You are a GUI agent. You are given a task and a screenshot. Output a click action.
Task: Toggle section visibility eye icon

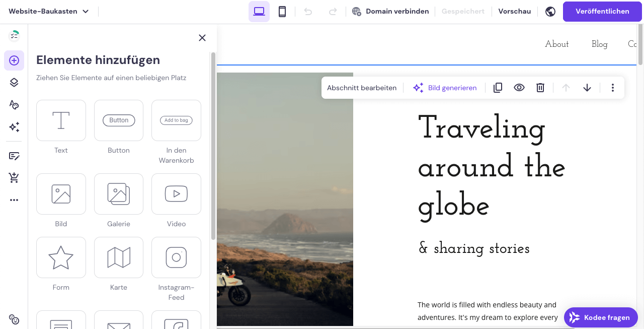tap(519, 88)
